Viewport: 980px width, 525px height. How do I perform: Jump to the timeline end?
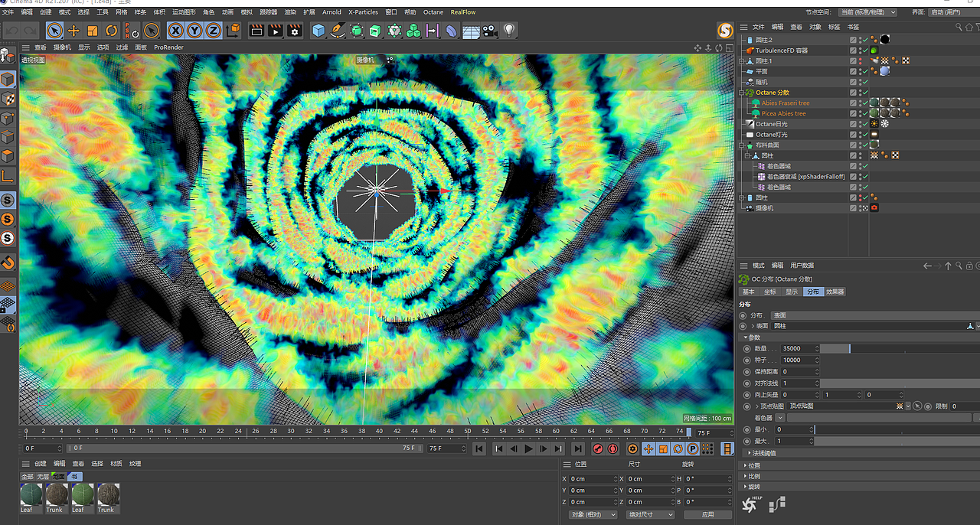click(578, 449)
